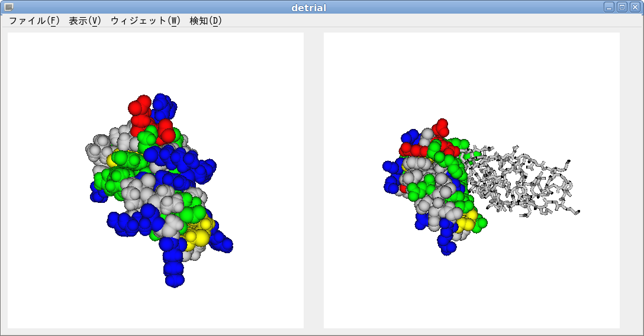Click the window menu icon in title bar

pos(8,7)
